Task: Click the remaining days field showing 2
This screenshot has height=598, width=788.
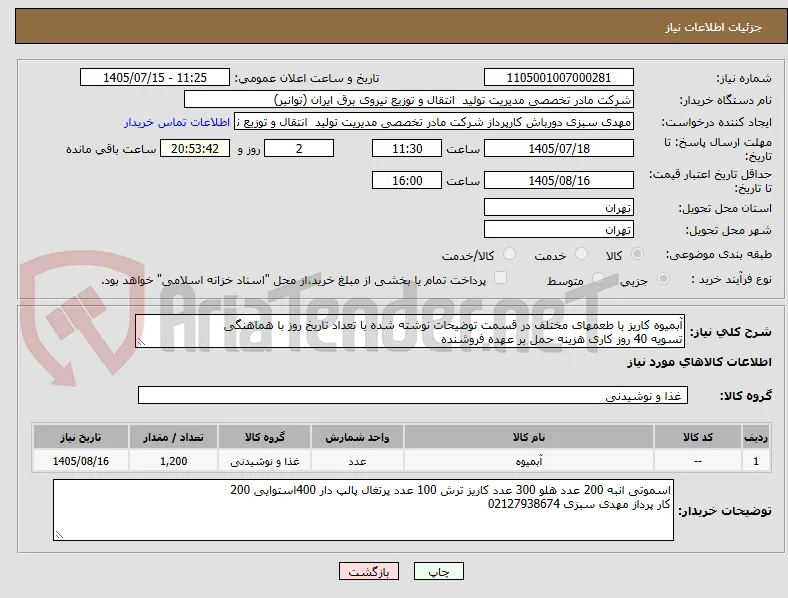Action: pyautogui.click(x=299, y=148)
